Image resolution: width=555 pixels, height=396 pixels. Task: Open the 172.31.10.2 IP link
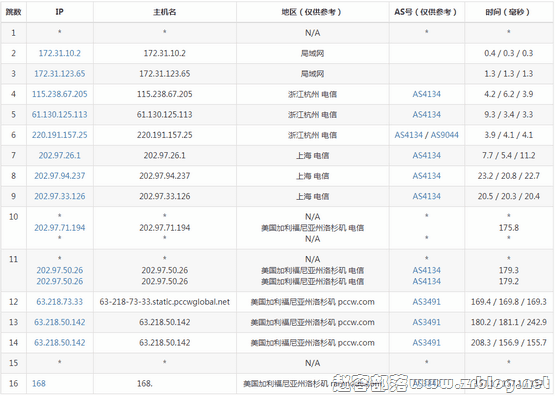pos(59,53)
